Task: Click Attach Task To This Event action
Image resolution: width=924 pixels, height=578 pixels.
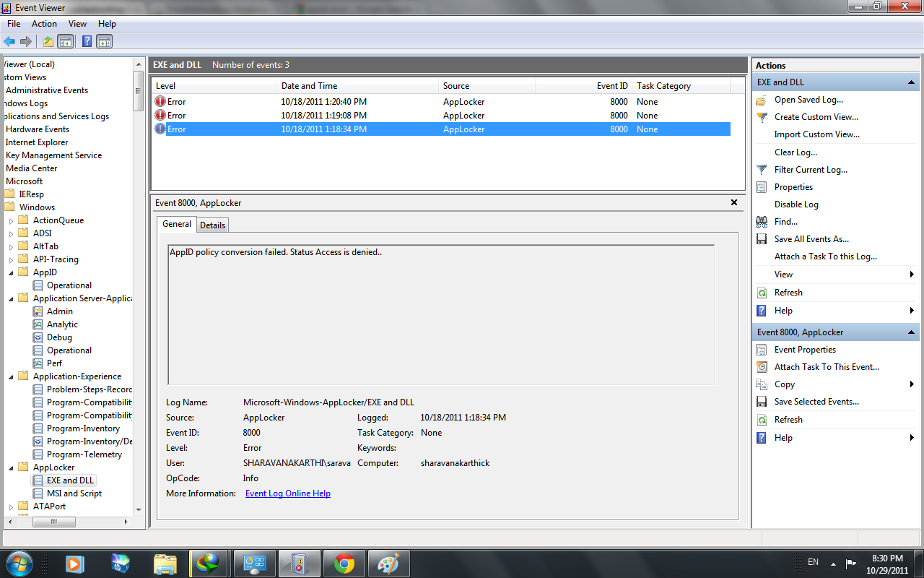Action: (x=827, y=367)
